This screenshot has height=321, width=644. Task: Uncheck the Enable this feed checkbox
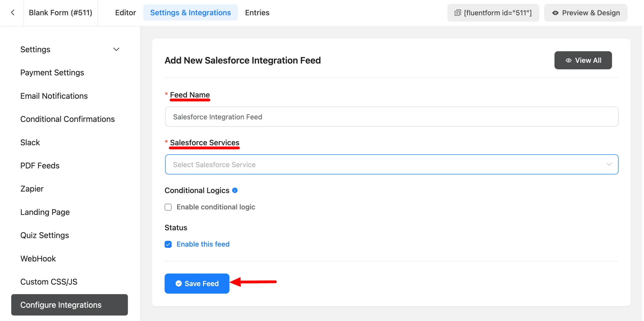click(168, 245)
